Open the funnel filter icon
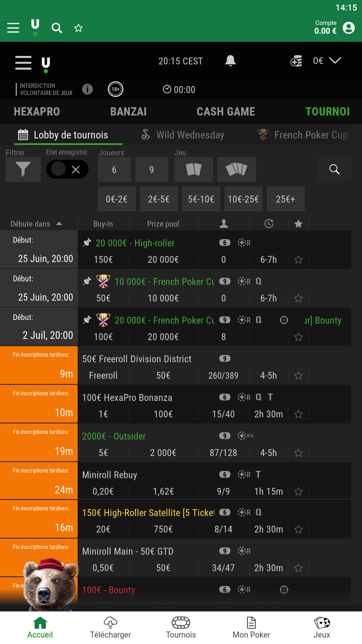This screenshot has width=362, height=644. click(x=23, y=169)
